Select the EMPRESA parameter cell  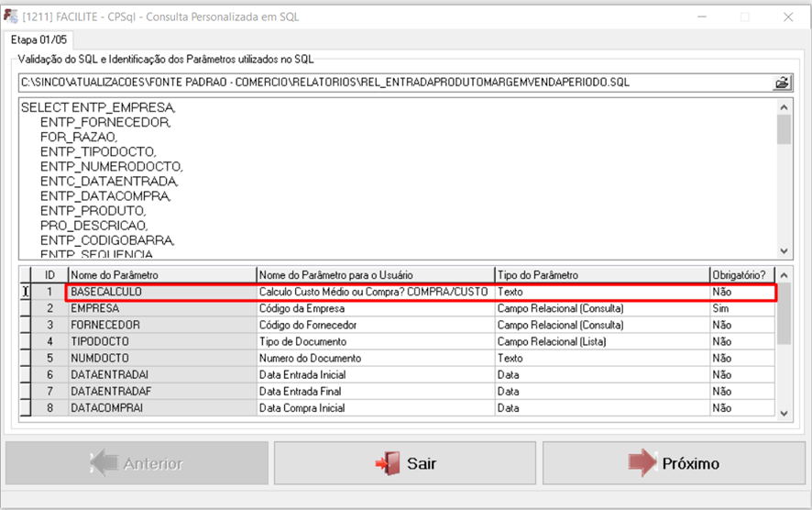(x=162, y=308)
